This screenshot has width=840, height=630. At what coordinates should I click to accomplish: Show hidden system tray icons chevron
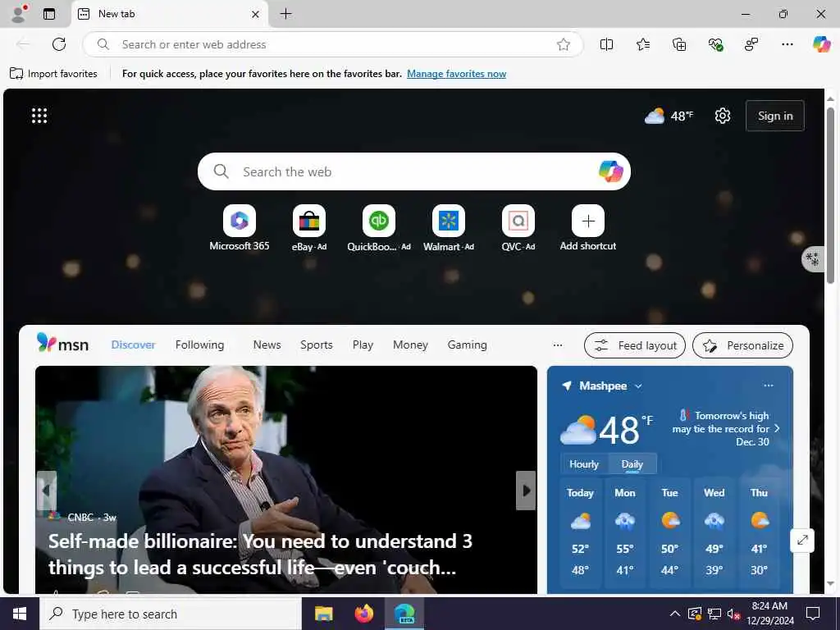pos(674,614)
